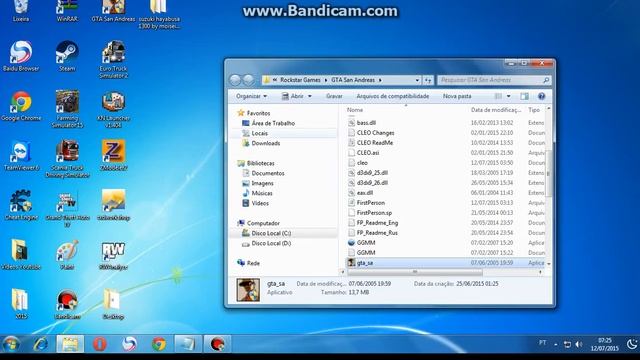Select Locais in the Favoritos list
Screen dimensions: 640x360
pos(260,133)
